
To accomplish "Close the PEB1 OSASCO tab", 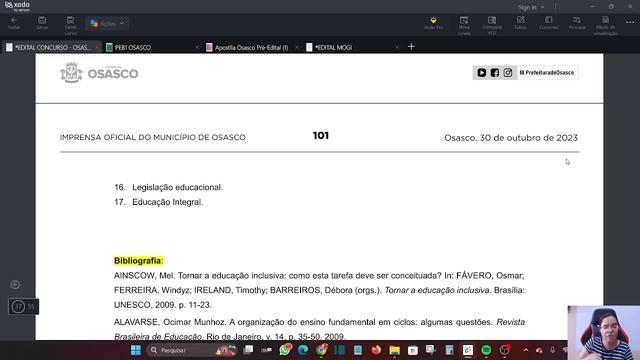I will (x=197, y=47).
